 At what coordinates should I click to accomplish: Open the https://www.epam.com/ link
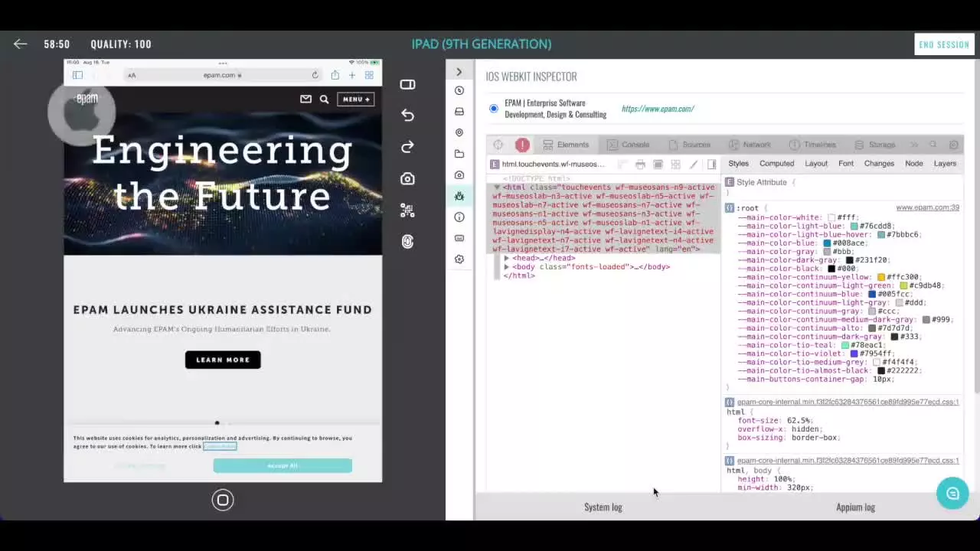point(658,109)
